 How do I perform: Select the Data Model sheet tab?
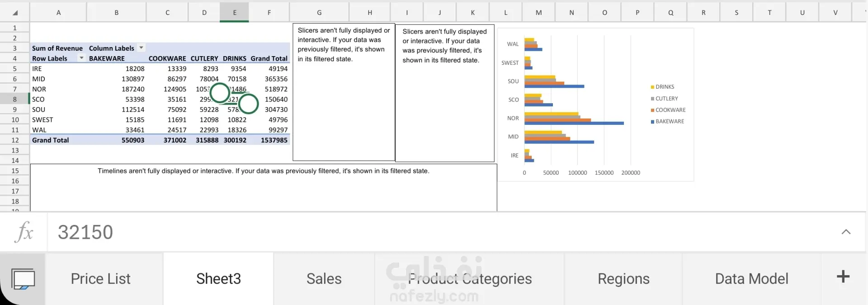coord(751,279)
